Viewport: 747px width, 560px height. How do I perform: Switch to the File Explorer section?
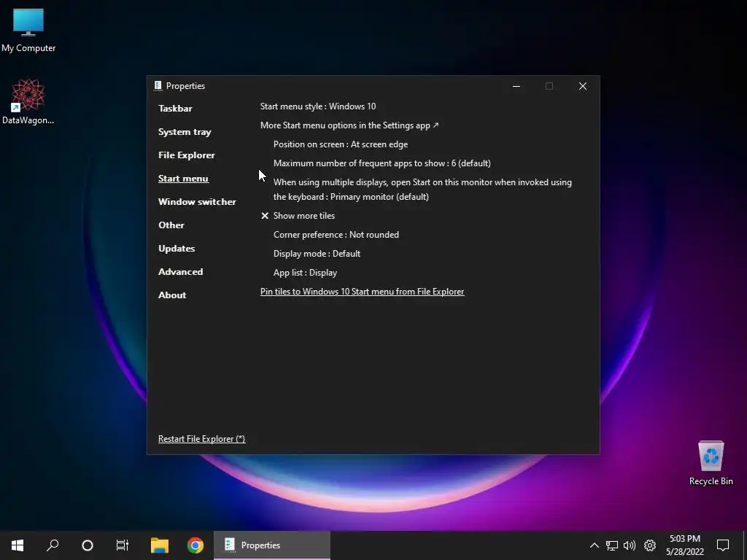[x=187, y=155]
